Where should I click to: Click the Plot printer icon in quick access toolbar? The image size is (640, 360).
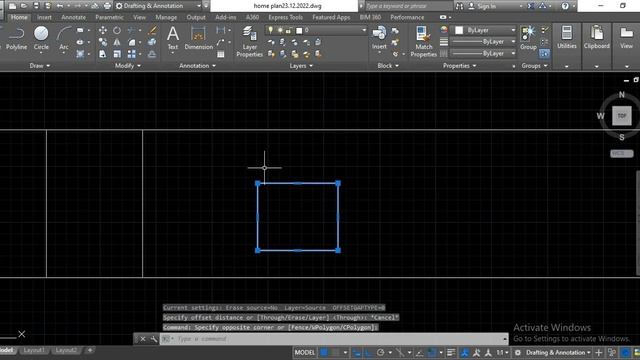coord(107,6)
